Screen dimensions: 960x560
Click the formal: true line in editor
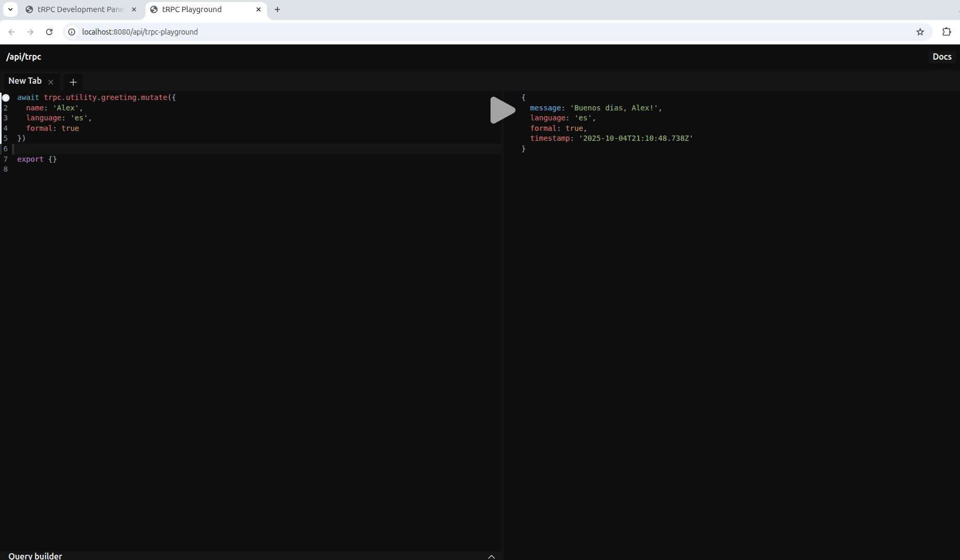pos(52,128)
